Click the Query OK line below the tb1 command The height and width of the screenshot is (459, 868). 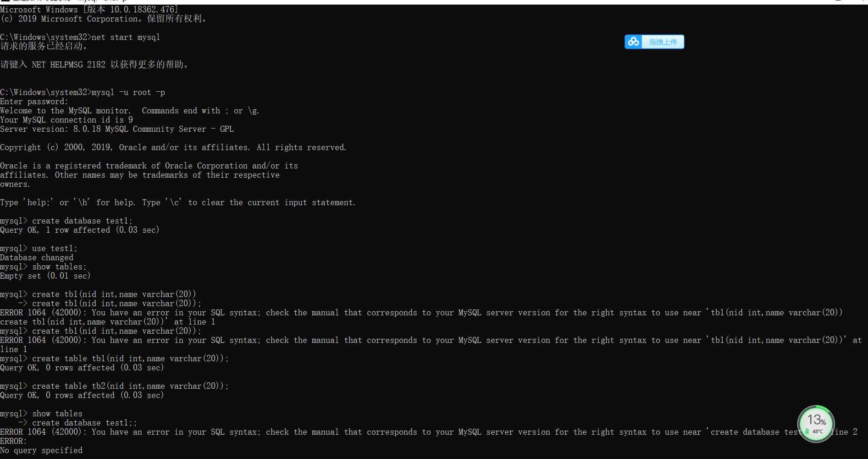[x=82, y=368]
